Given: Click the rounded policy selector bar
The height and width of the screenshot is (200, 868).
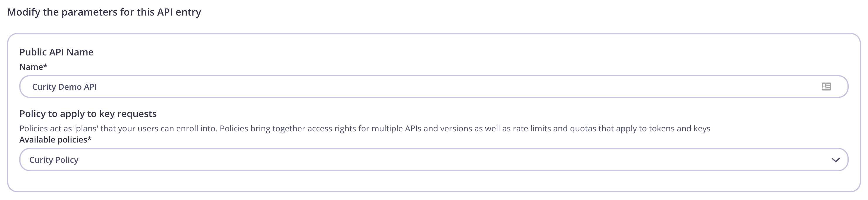Looking at the screenshot, I should pos(404,160).
